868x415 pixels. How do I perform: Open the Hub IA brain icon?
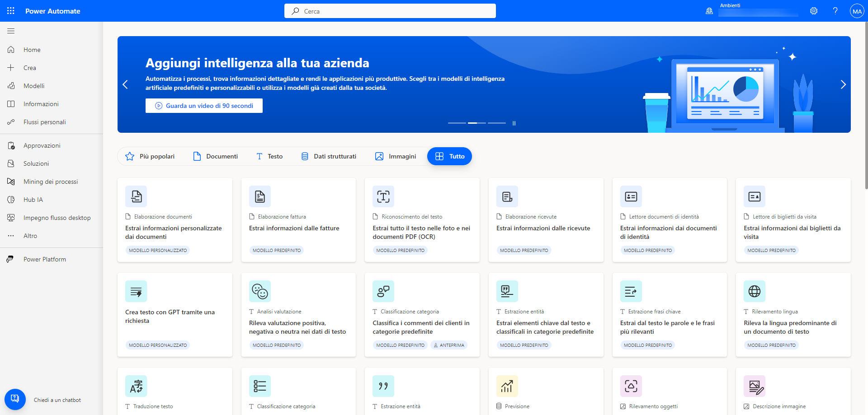(11, 200)
